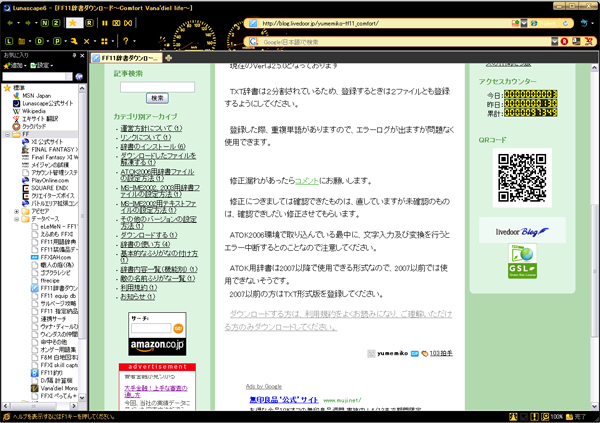Open a new tab with plus icon
600x423 pixels.
pos(168,58)
